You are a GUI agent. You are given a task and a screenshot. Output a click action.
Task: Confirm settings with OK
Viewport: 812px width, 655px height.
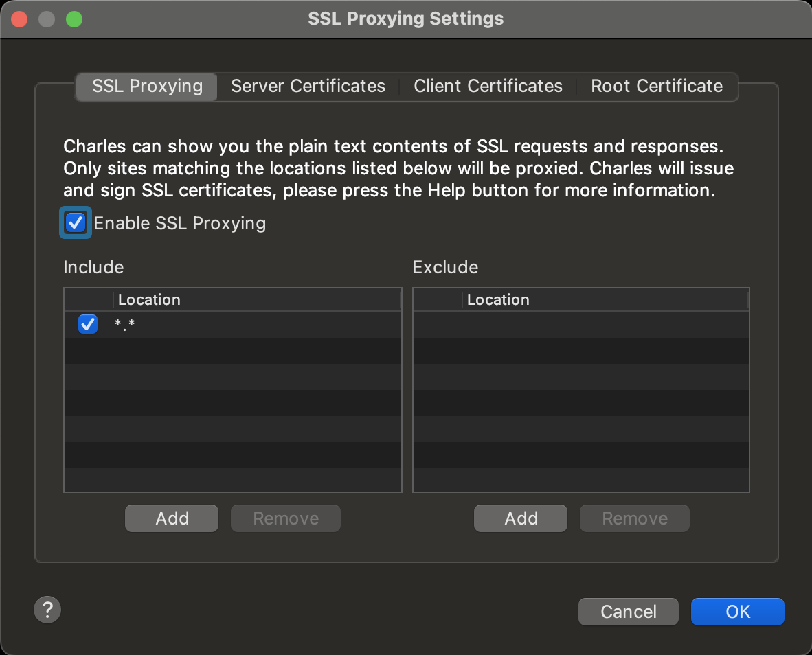click(737, 611)
